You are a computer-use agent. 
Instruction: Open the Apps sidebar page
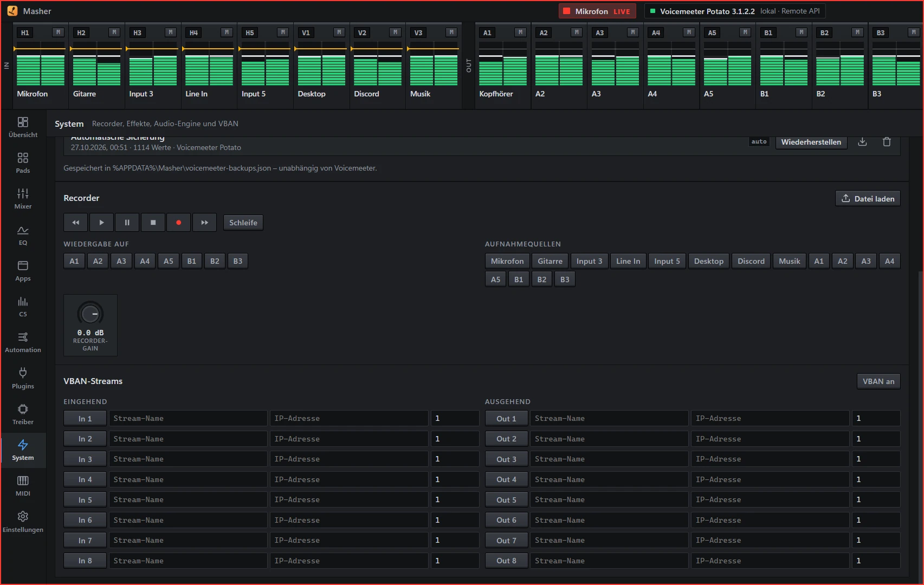pyautogui.click(x=23, y=271)
